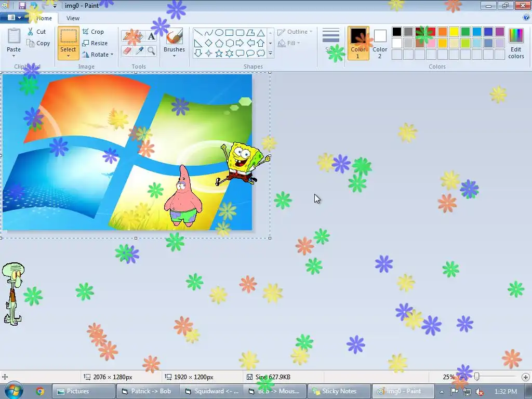Open Customize Quick Access Toolbar arrow

pos(55,6)
